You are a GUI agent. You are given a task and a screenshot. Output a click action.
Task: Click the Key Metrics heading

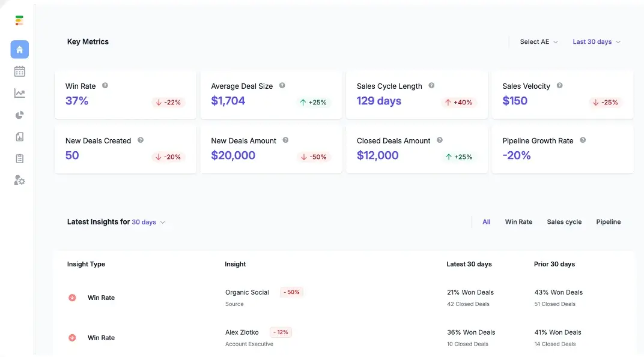(88, 42)
